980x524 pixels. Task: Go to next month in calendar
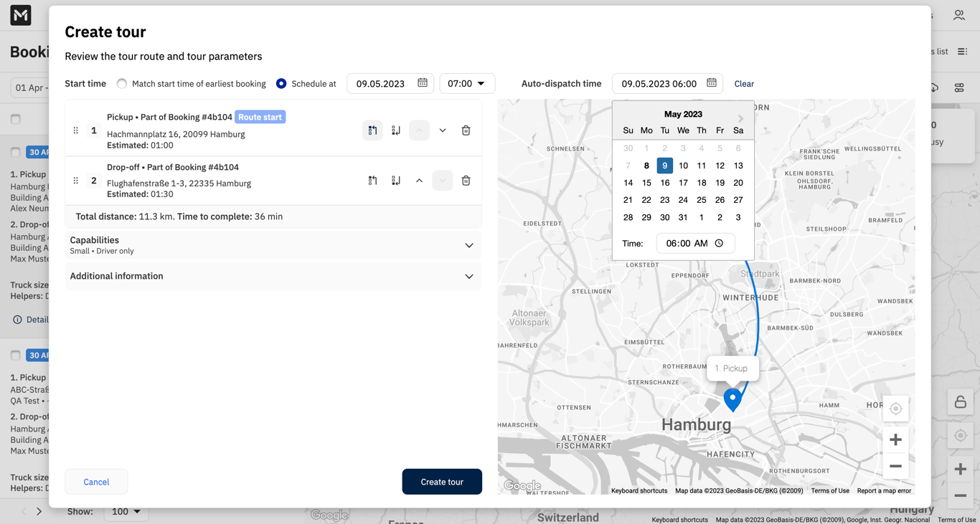pos(741,118)
